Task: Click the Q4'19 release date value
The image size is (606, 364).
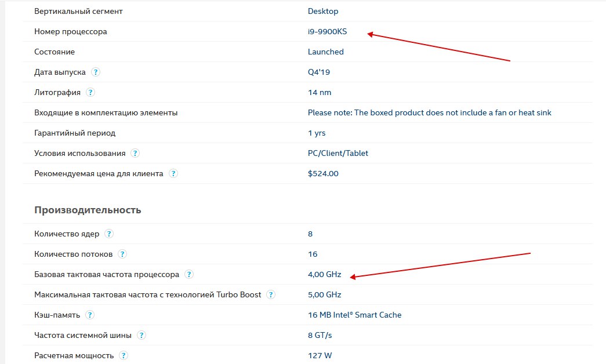Action: tap(319, 72)
